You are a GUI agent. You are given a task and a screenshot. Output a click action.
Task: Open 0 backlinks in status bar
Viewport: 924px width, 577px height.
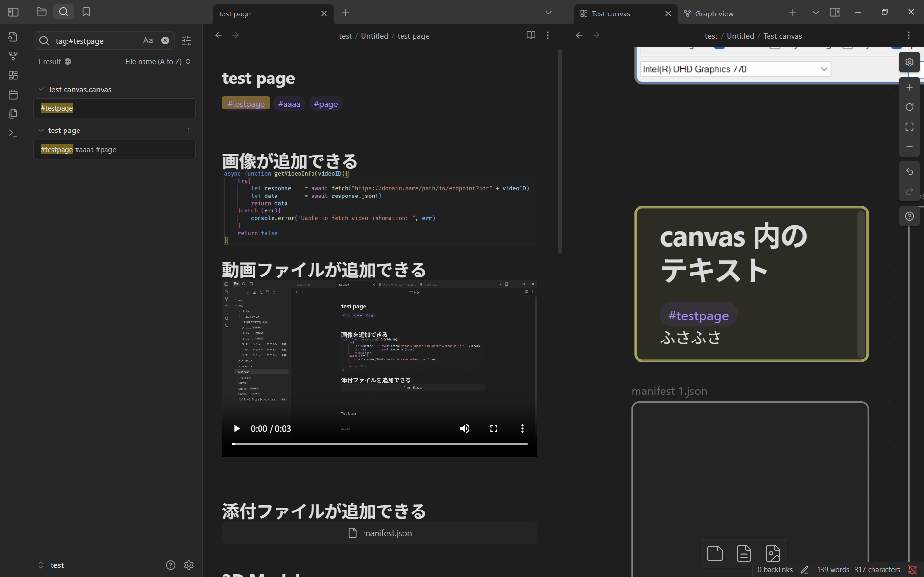coord(775,570)
